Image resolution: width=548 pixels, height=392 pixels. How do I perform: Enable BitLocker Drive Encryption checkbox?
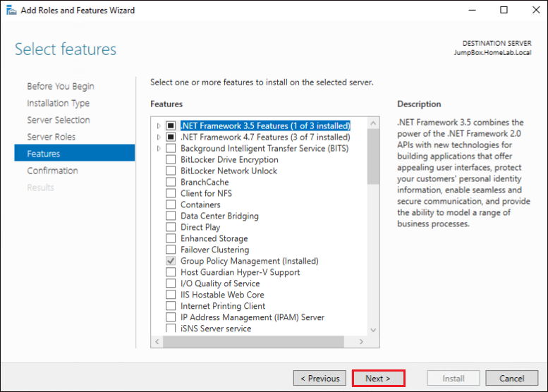click(171, 159)
